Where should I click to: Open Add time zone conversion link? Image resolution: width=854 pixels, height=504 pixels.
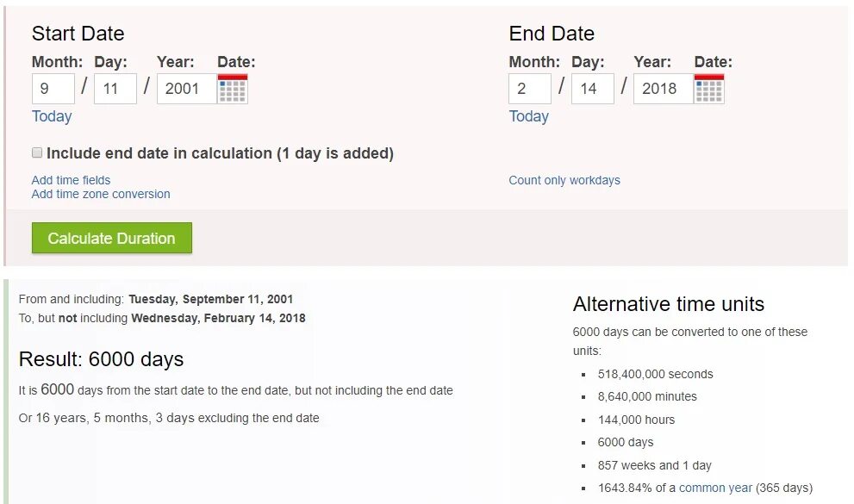click(x=101, y=194)
